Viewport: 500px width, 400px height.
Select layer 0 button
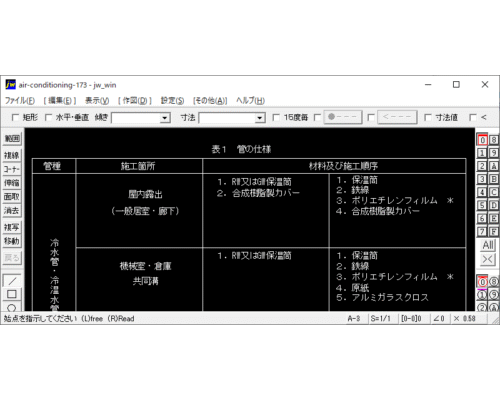pos(482,140)
